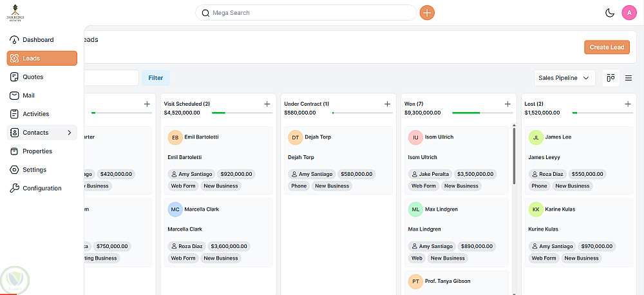The width and height of the screenshot is (644, 295).
Task: Click the Filter button
Action: 156,78
